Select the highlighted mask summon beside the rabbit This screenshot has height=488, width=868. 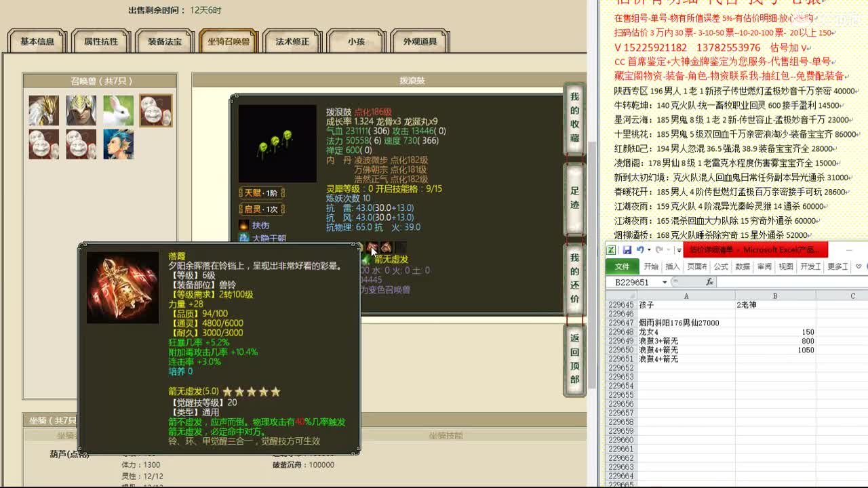click(156, 110)
